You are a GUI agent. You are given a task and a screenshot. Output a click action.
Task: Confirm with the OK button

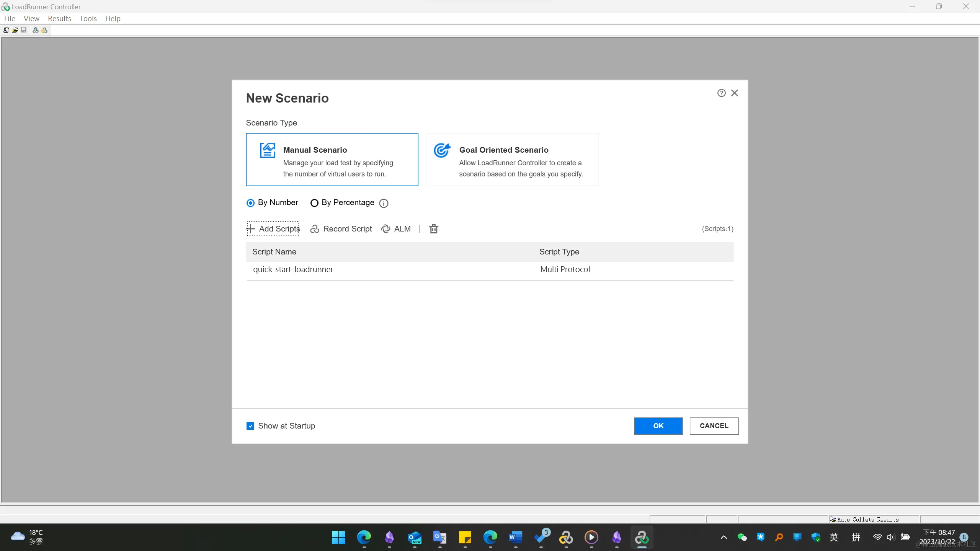click(x=658, y=426)
